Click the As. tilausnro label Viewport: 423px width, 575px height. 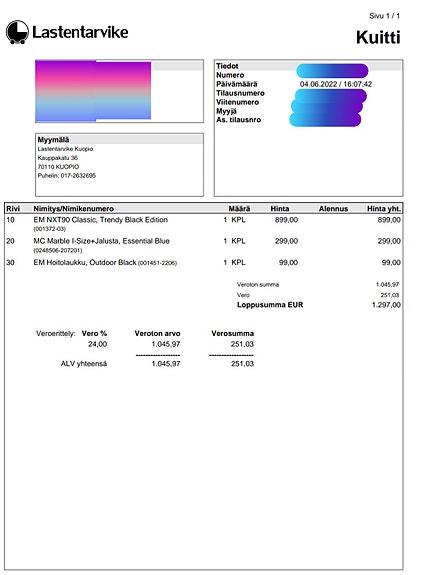click(x=238, y=120)
